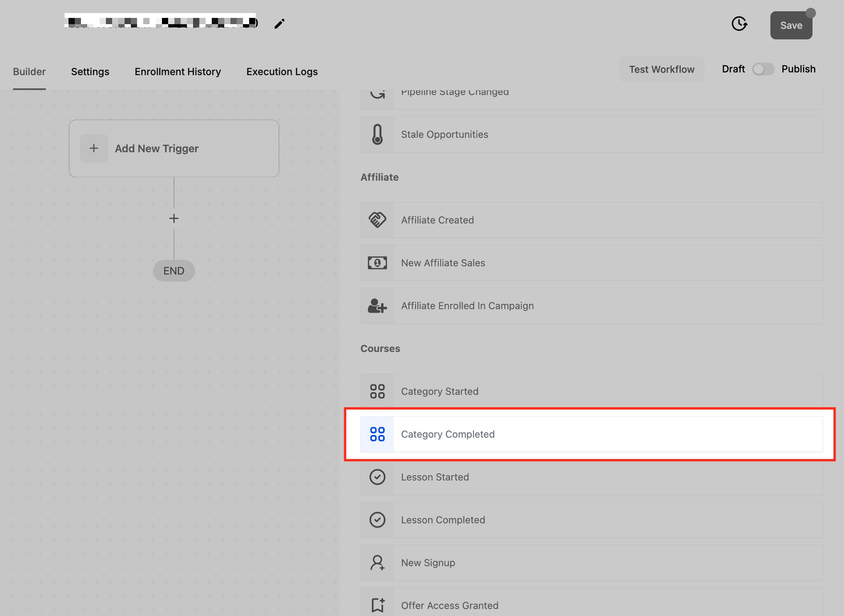Toggle the Draft/Publish switch
The height and width of the screenshot is (616, 844).
(763, 69)
